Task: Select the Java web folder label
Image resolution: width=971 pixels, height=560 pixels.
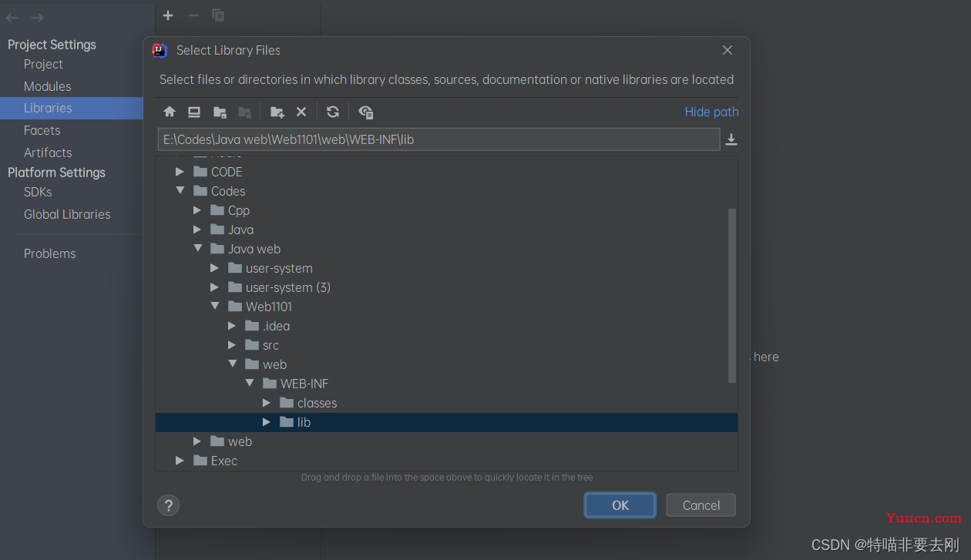Action: [x=254, y=249]
